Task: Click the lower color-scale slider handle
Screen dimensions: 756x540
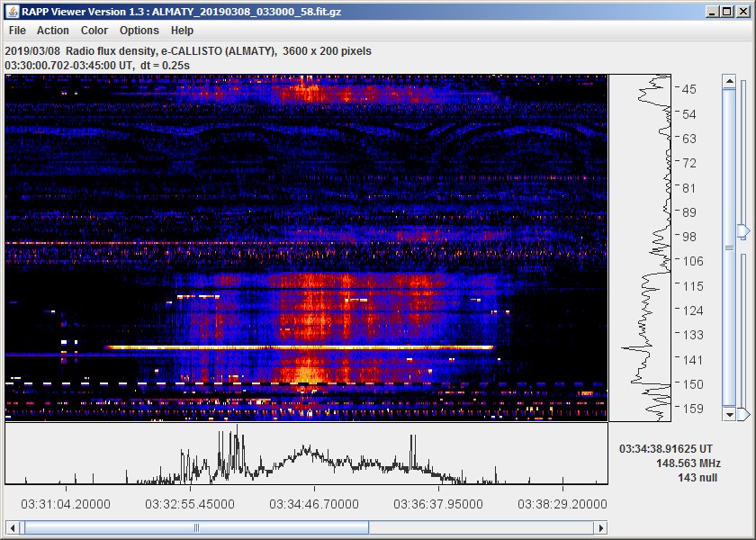Action: (x=742, y=414)
